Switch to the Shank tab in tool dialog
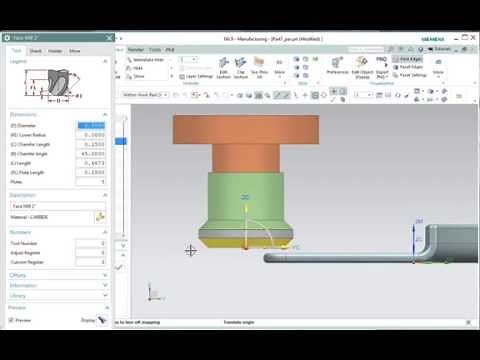Screen dimensions: 480x360 [36, 51]
